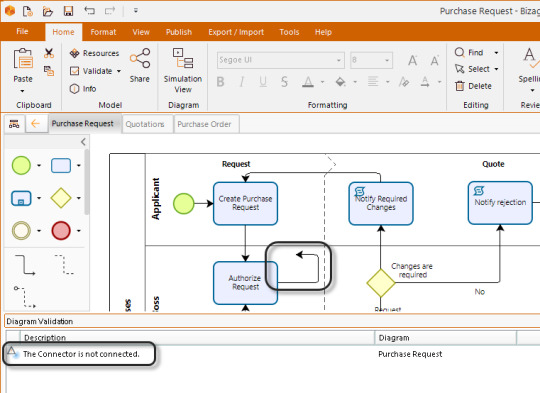Screen dimensions: 540x393
Task: Click the text highlight color icon at right
Action: [425, 82]
